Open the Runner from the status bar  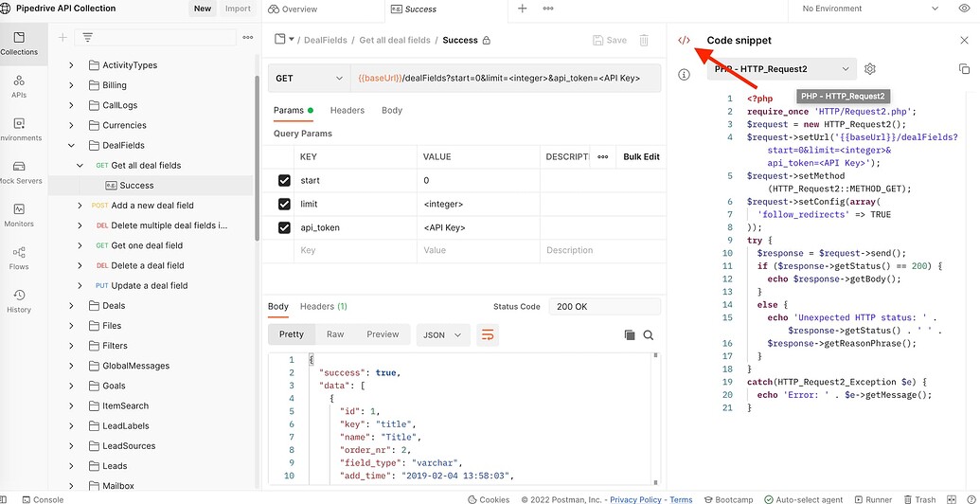pos(872,499)
